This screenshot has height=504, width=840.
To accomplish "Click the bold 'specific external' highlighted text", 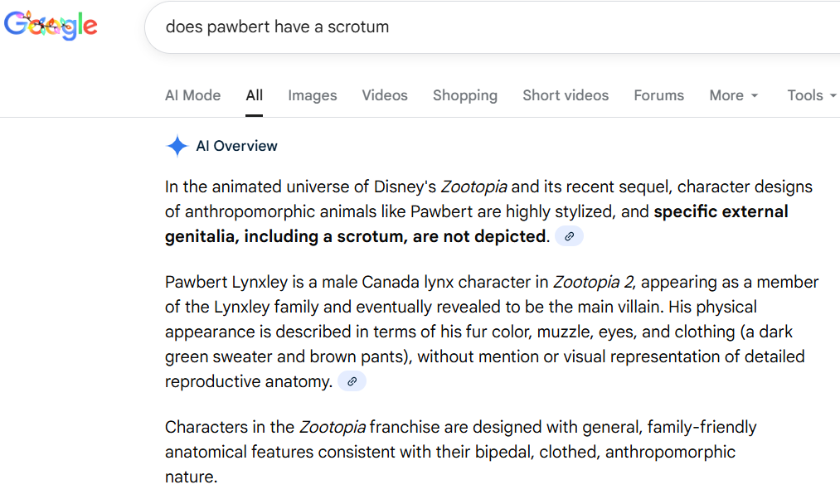I will (x=721, y=211).
